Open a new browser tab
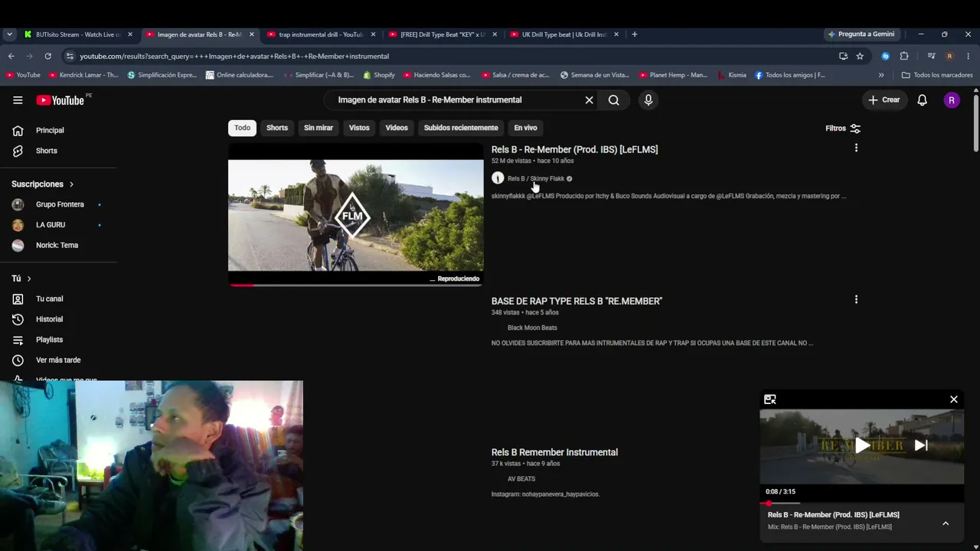This screenshot has height=551, width=980. point(635,34)
